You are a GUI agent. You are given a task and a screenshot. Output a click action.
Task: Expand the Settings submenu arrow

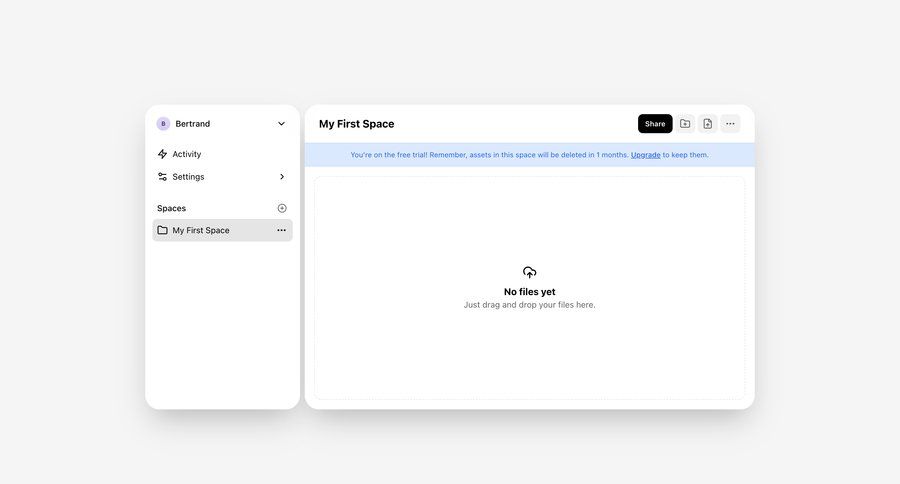[281, 177]
